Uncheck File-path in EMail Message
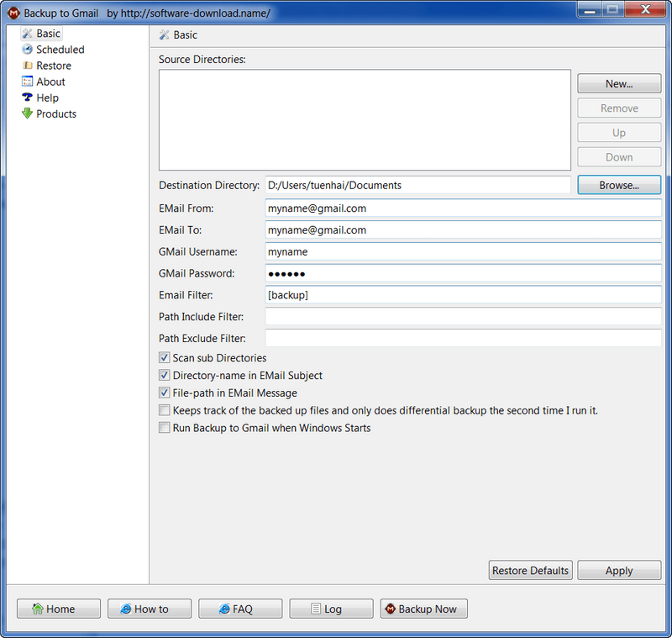 click(x=164, y=393)
